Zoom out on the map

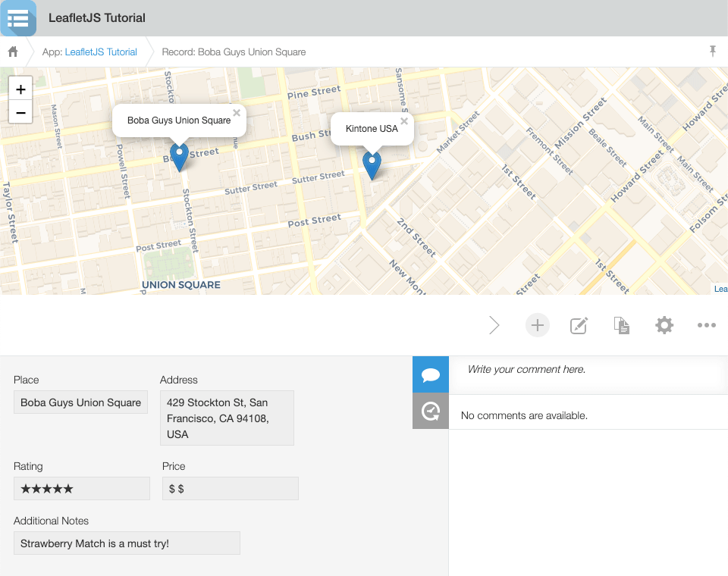click(x=20, y=112)
